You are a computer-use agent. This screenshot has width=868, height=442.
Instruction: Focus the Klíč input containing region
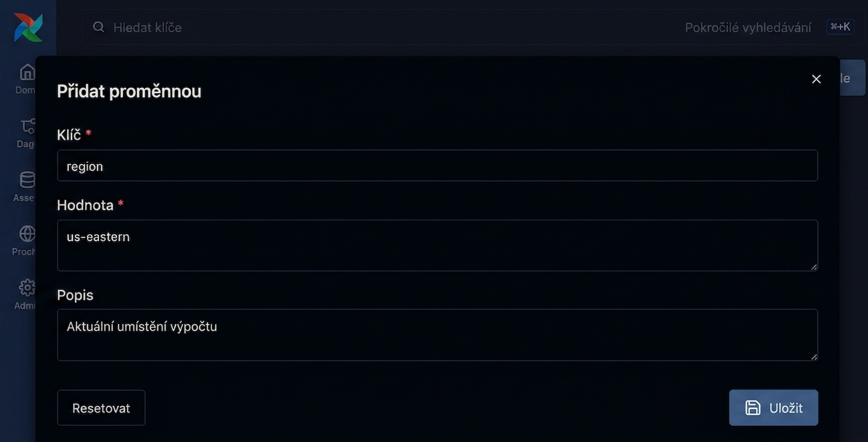438,166
